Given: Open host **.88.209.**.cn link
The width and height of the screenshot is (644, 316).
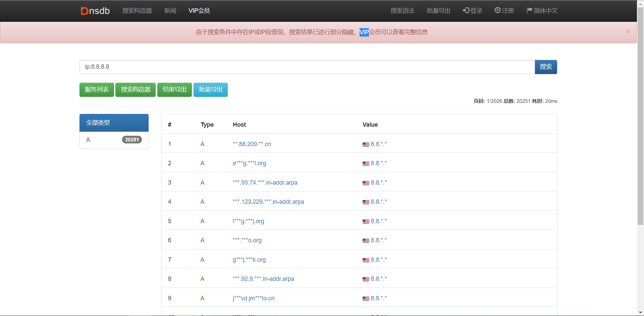Looking at the screenshot, I should pyautogui.click(x=252, y=144).
